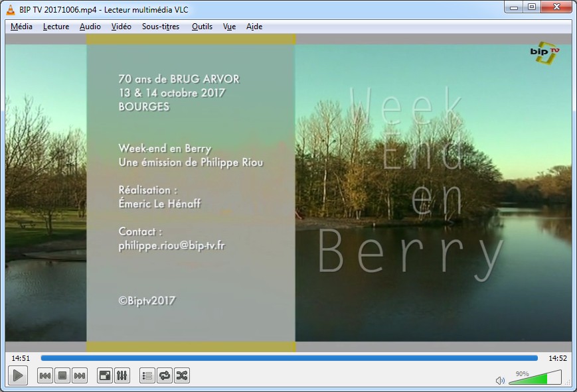The height and width of the screenshot is (392, 577).
Task: Open the Sous-titres menu
Action: pyautogui.click(x=161, y=27)
